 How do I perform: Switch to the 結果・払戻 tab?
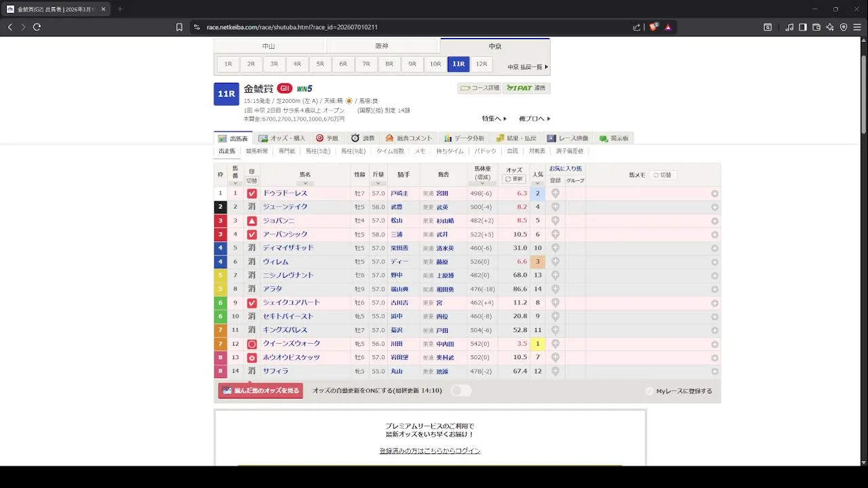pyautogui.click(x=517, y=138)
